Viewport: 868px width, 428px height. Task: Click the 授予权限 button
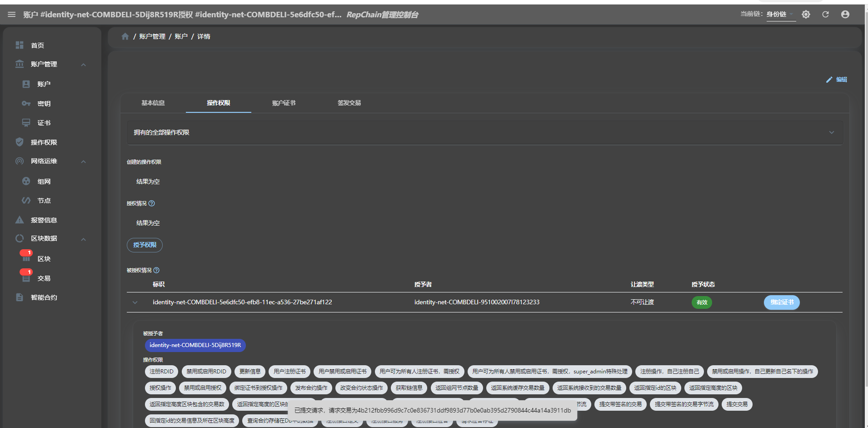145,245
